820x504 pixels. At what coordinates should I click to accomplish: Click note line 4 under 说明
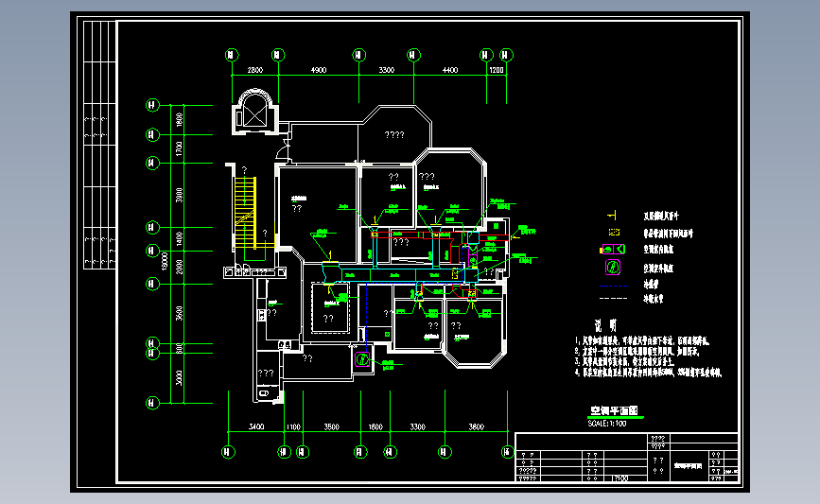pos(649,373)
